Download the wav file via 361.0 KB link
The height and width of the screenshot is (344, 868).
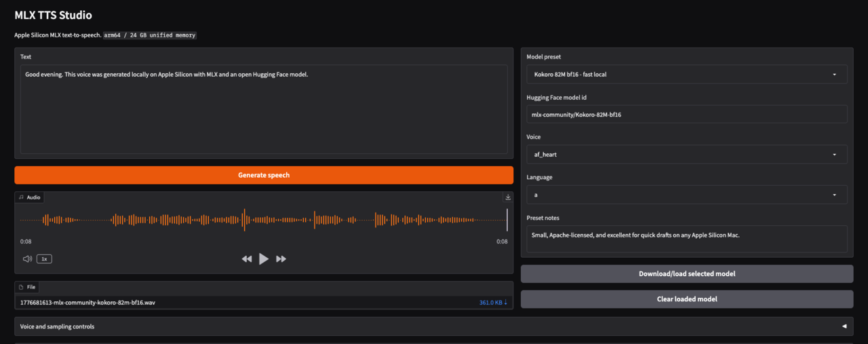click(493, 303)
